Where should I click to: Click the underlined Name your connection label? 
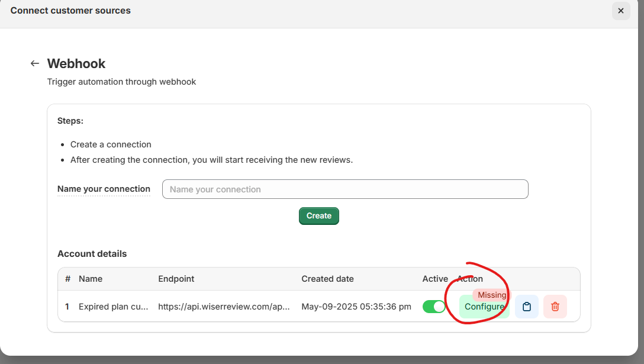click(104, 189)
